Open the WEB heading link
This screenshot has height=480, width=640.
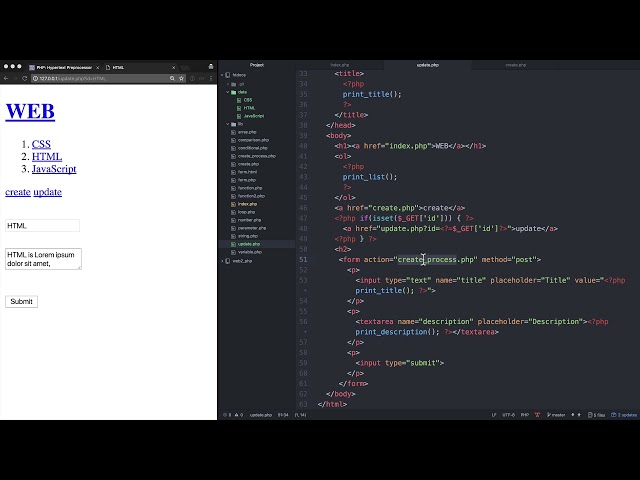pos(30,111)
